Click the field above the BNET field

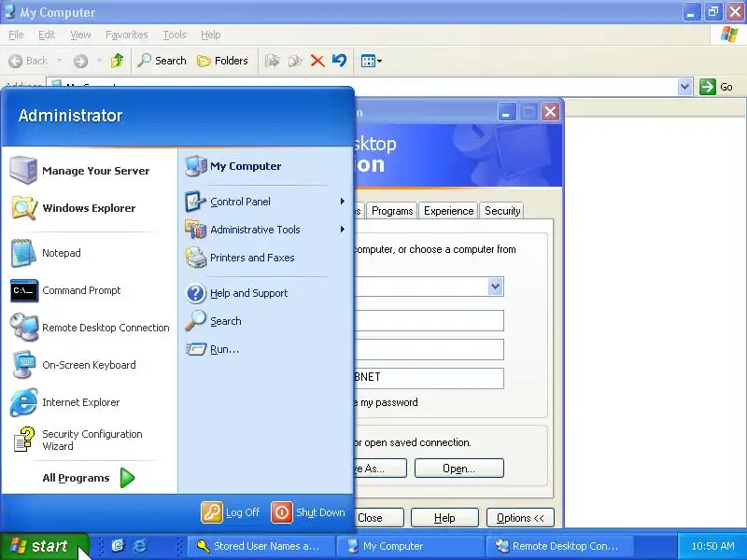[x=429, y=349]
